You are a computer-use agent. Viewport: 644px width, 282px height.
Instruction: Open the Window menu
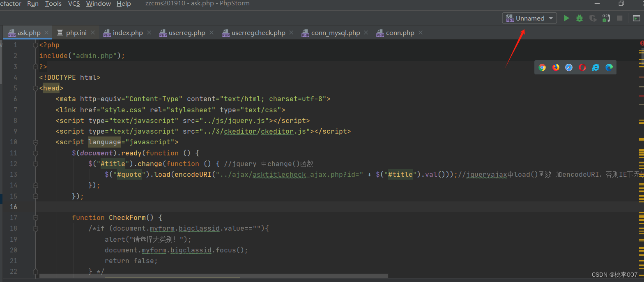[x=99, y=4]
